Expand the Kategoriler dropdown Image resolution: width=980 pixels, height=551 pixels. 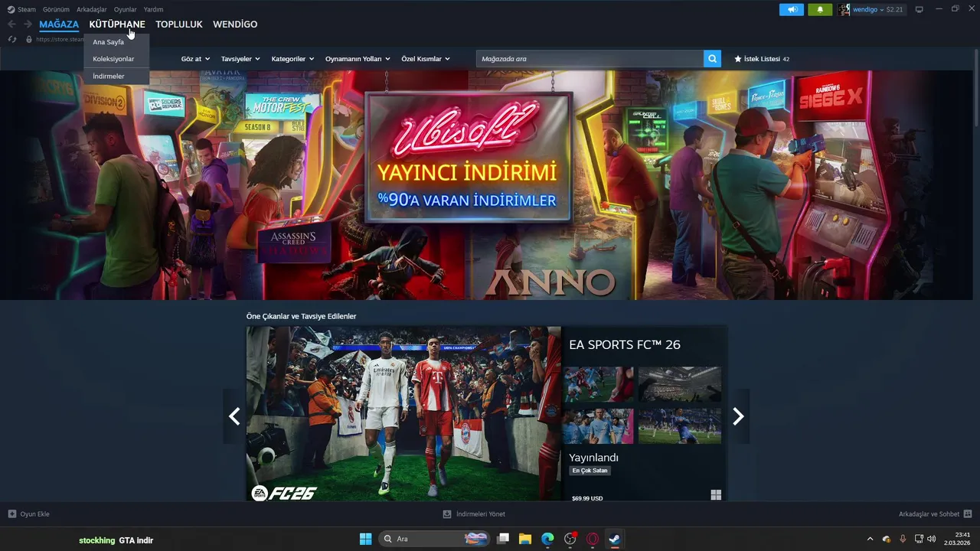pos(293,59)
